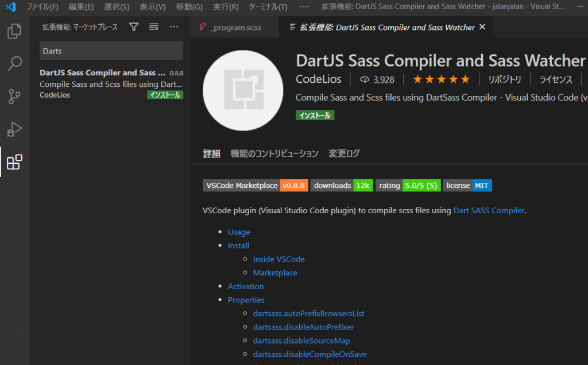Click the license MIT badge

[467, 186]
